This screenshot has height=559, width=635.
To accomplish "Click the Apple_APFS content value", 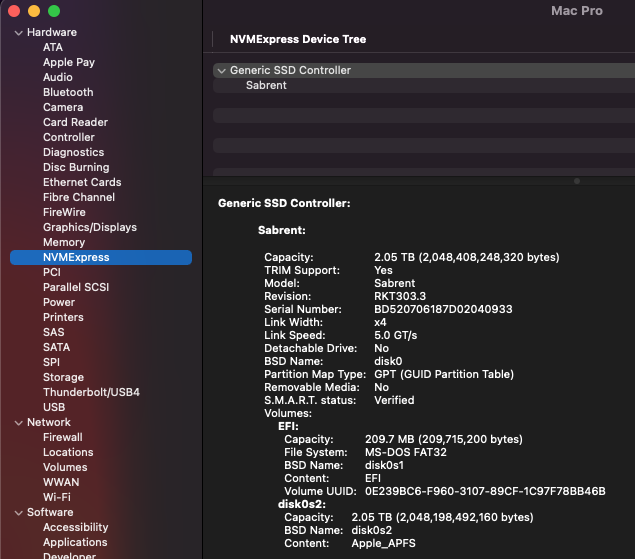I will coord(384,543).
